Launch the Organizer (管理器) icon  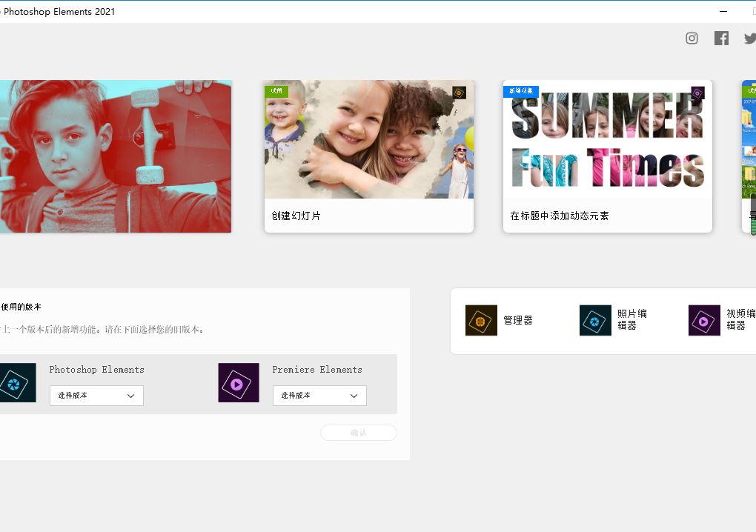point(481,320)
